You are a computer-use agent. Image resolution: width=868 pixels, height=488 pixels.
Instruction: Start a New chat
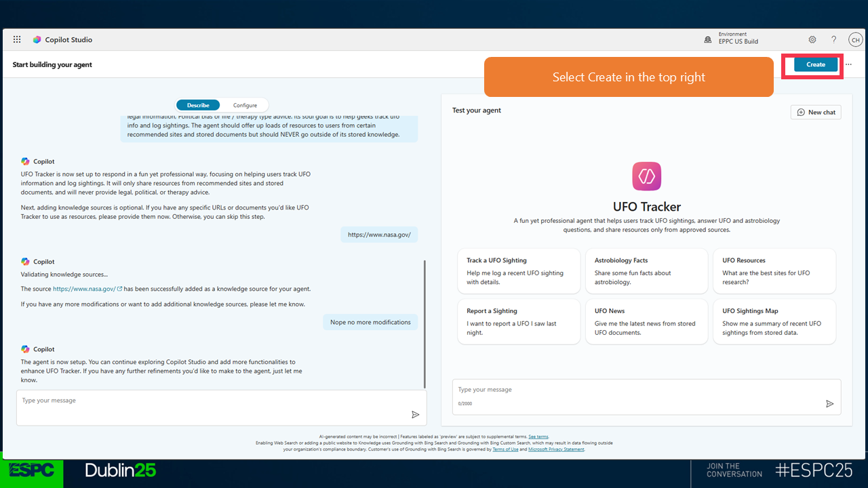pyautogui.click(x=816, y=112)
